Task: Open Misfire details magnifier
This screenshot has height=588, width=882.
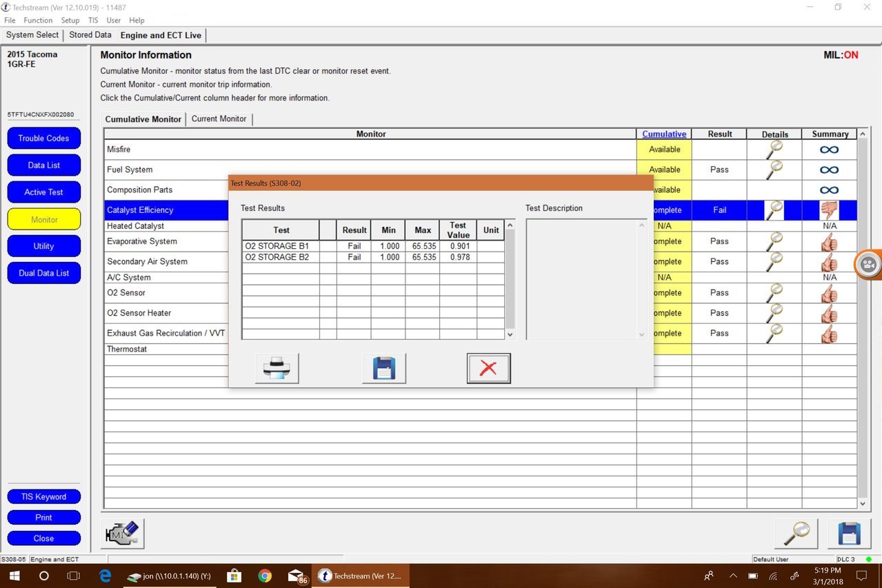Action: tap(774, 150)
